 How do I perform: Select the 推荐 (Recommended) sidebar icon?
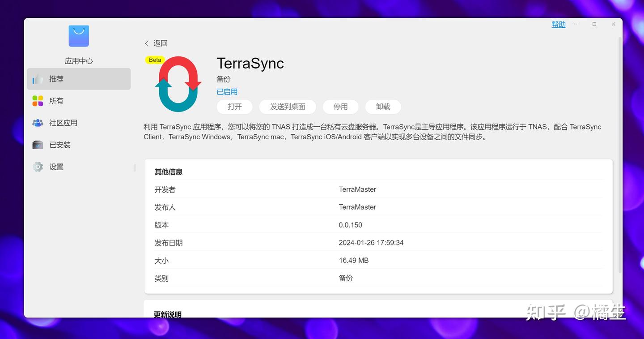[38, 78]
